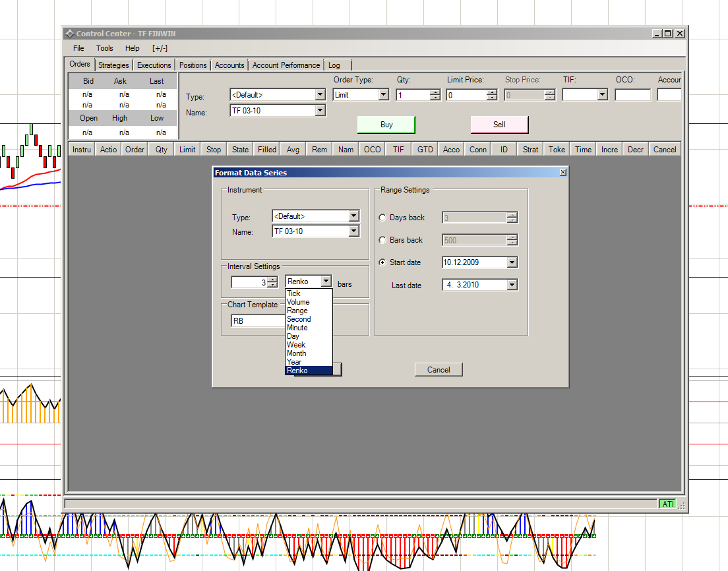Select the Days back radio button
The height and width of the screenshot is (571, 728).
(383, 218)
